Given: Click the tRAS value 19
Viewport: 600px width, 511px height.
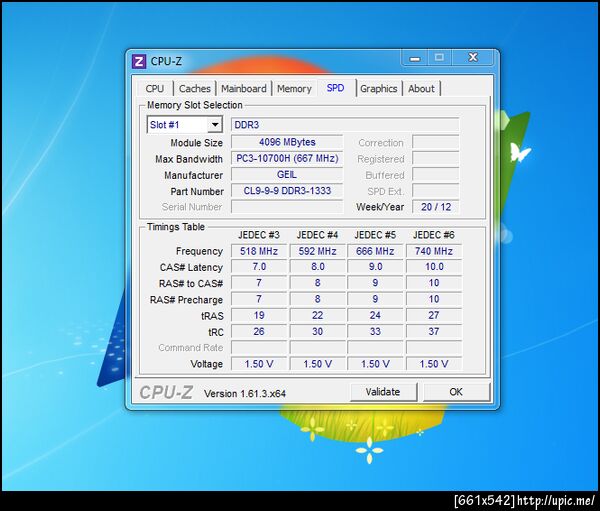Looking at the screenshot, I should (x=259, y=315).
